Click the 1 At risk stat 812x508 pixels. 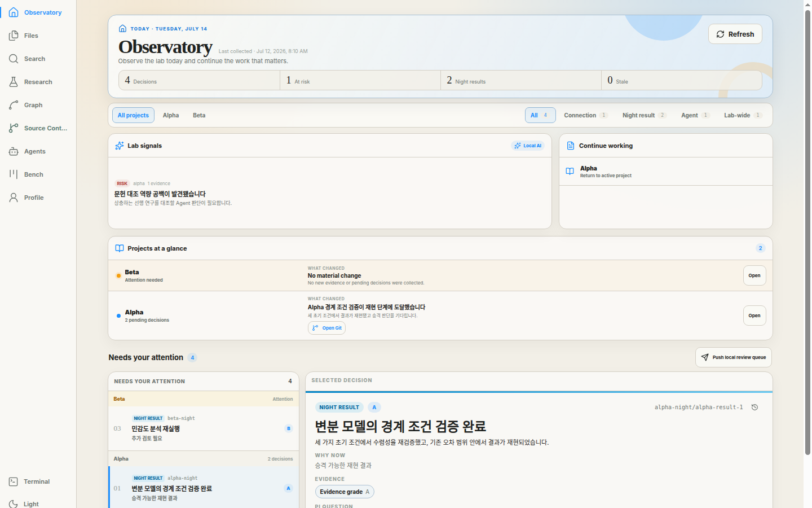360,80
